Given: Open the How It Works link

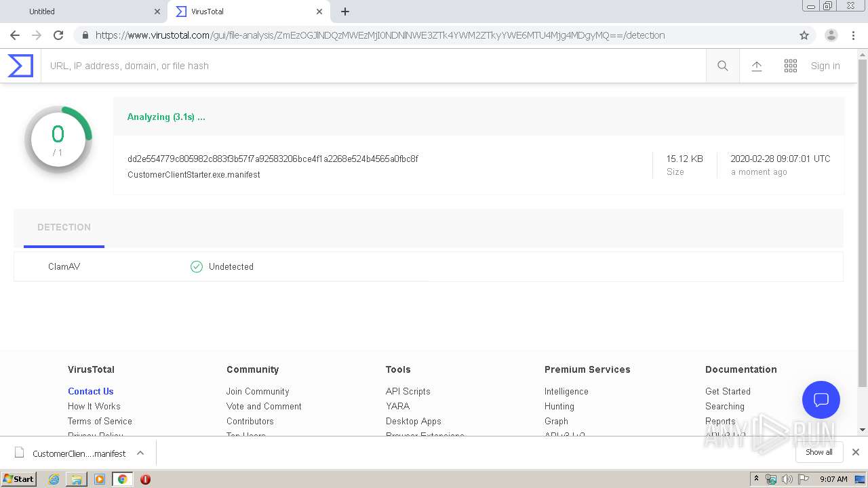Looking at the screenshot, I should 94,407.
